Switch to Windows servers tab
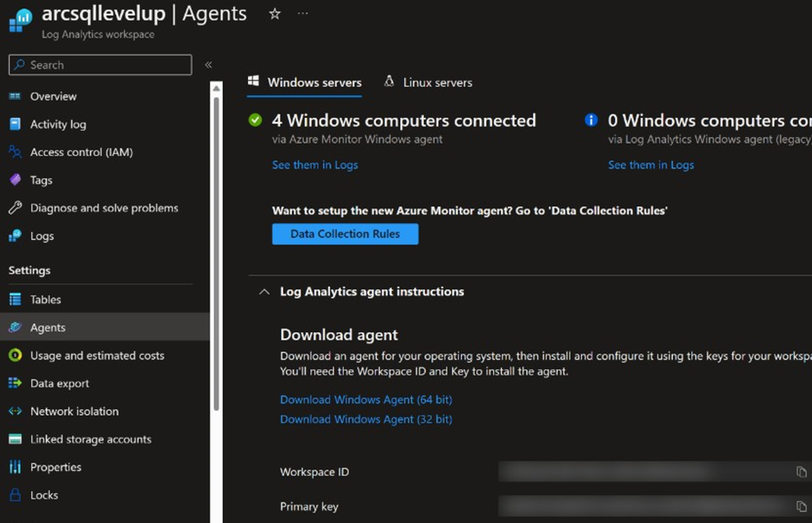 click(x=305, y=82)
